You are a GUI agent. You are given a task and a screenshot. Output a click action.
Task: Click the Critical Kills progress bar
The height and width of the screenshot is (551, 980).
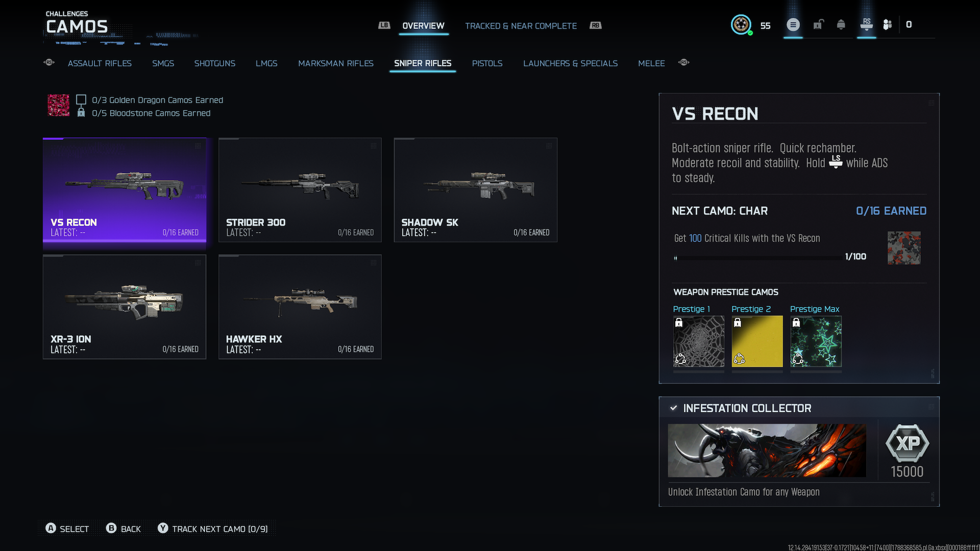(x=758, y=258)
